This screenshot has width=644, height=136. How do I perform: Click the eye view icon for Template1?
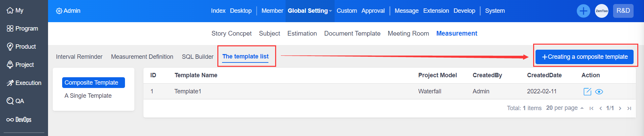[599, 92]
